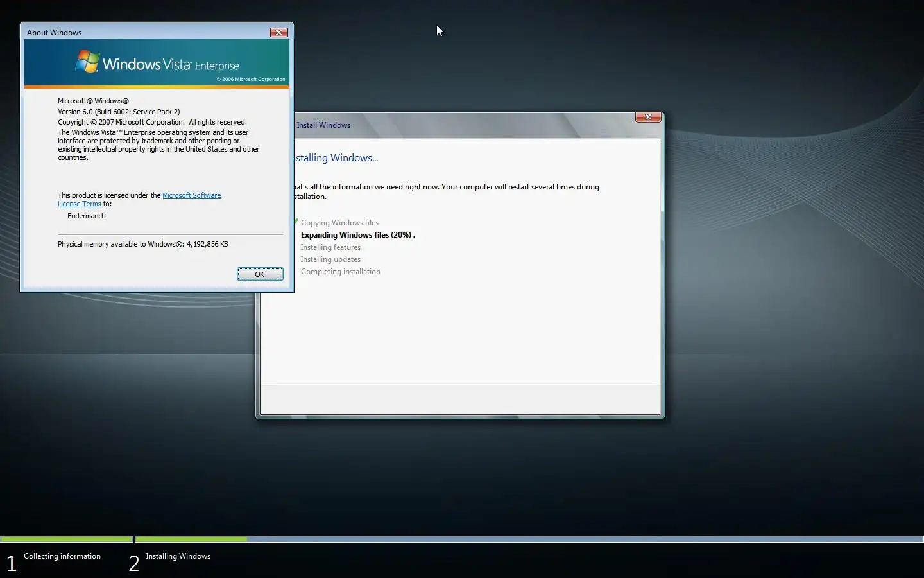This screenshot has width=924, height=578.
Task: Click the 'Installing features' step text
Action: [x=330, y=247]
